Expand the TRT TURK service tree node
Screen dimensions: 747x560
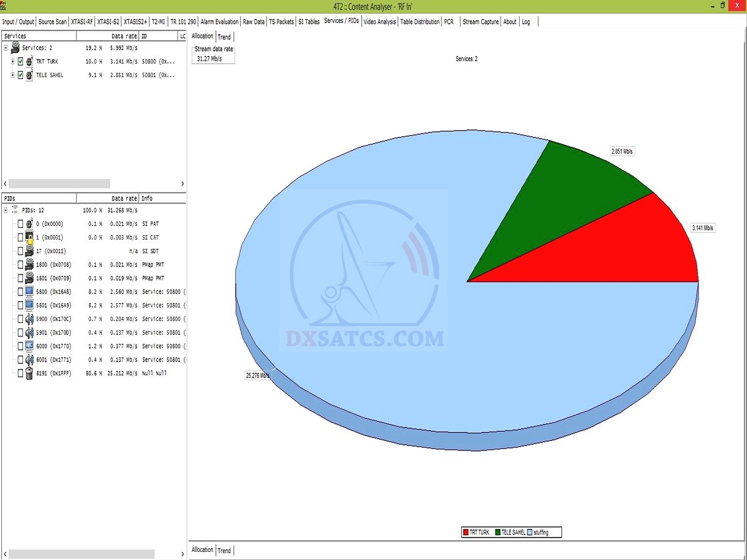(12, 62)
